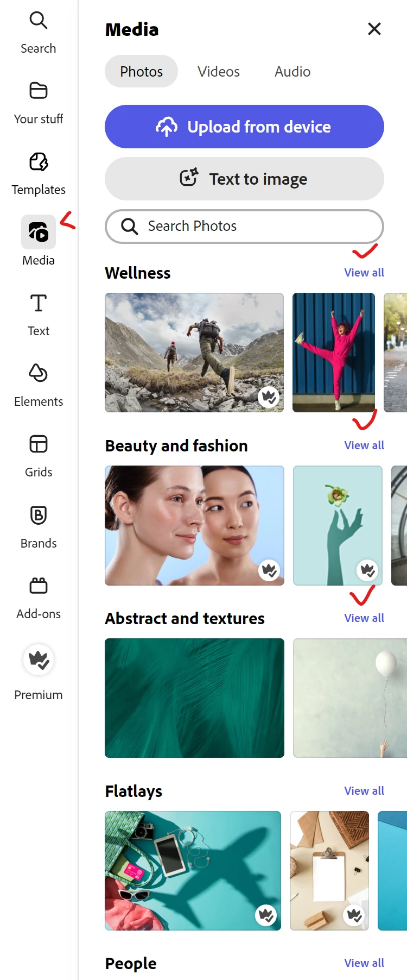Screen dimensions: 407x980
Task: Select the hikers mountain photo thumbnail
Action: [194, 353]
